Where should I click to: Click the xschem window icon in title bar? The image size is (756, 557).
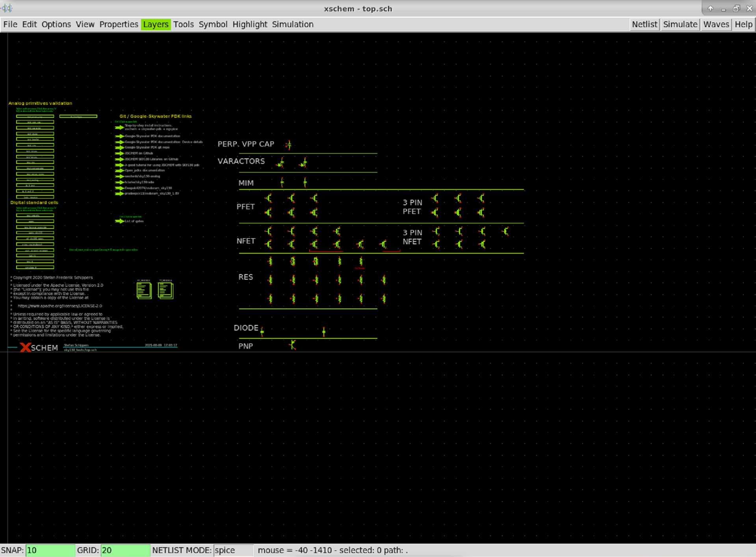[7, 8]
